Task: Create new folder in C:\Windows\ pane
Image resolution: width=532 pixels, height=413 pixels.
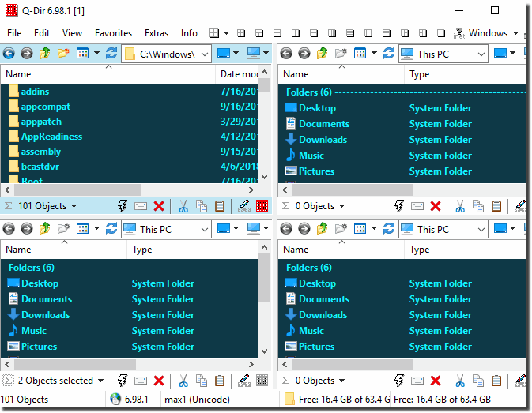Action: (63, 53)
